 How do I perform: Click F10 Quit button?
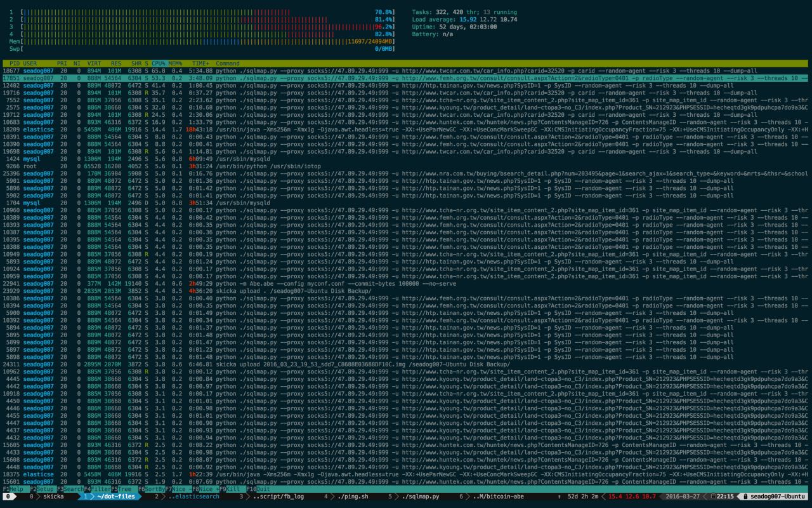[259, 489]
